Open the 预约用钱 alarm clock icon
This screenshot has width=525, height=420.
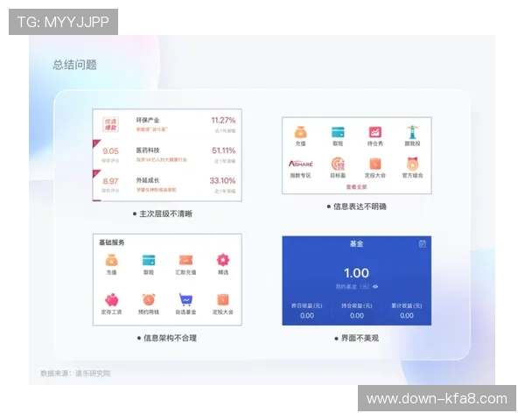pos(149,300)
